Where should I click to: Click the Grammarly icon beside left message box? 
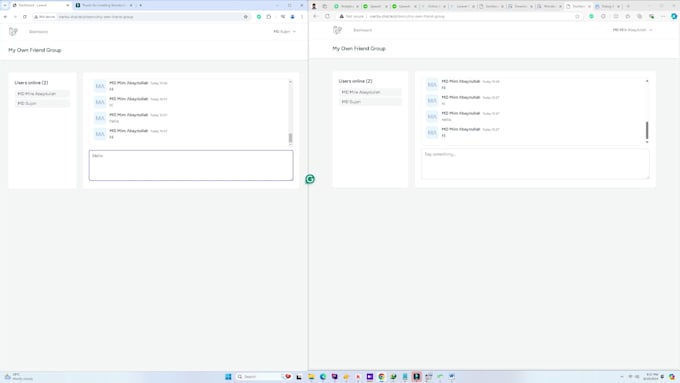tap(310, 179)
